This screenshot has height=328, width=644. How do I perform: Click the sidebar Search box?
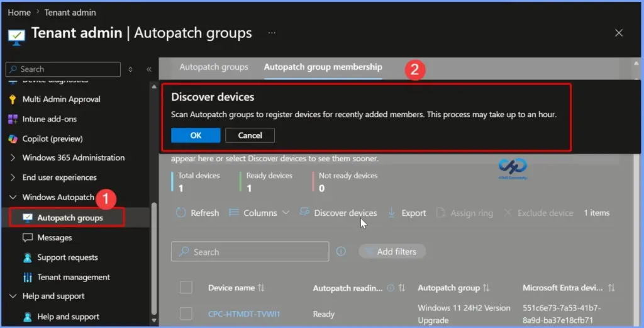click(x=63, y=69)
